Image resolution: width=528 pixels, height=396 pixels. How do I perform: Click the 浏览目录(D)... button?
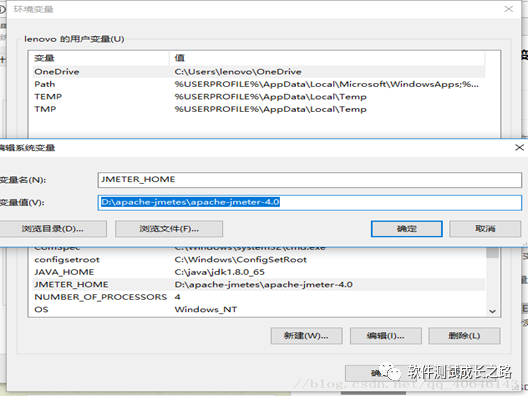point(53,229)
